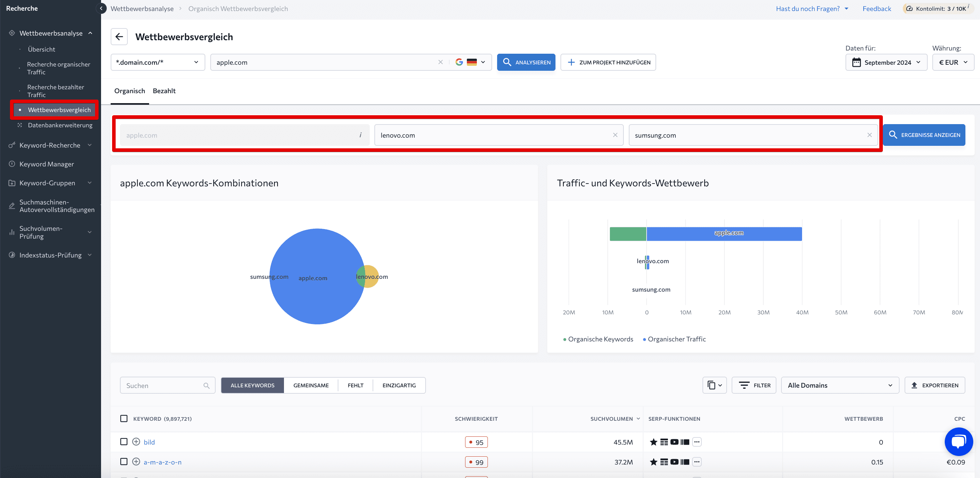Screen dimensions: 980x478
Task: Open Keyword Manager
Action: tap(46, 164)
